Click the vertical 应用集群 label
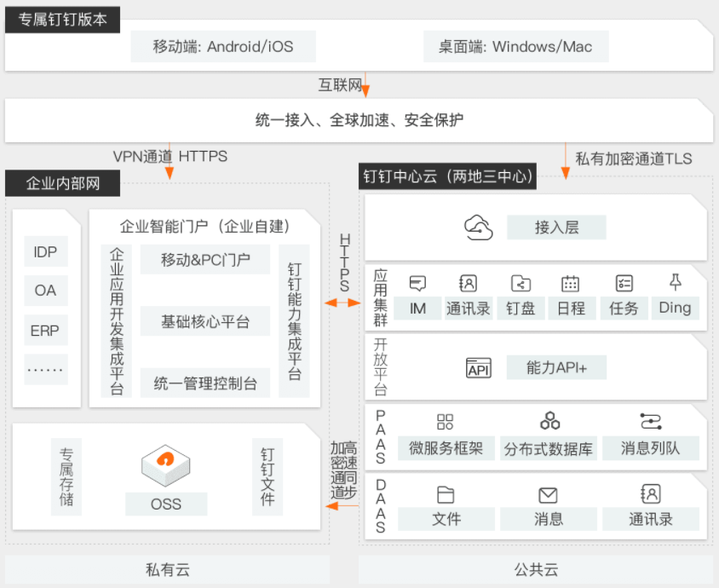Image resolution: width=719 pixels, height=588 pixels. [380, 297]
